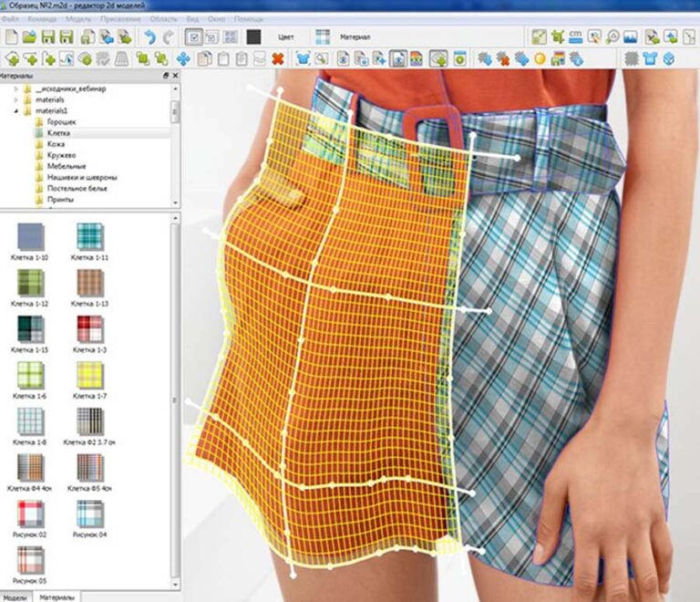Select the Клетка 1-11 material thumbnail

click(90, 236)
